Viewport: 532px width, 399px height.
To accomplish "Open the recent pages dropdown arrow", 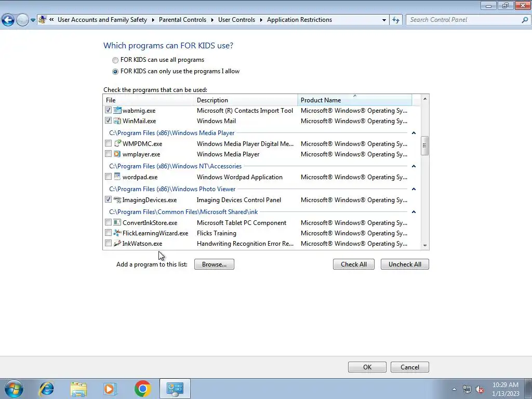I will (x=33, y=20).
